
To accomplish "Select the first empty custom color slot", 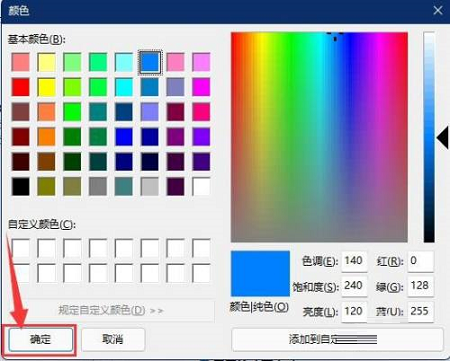I will click(x=21, y=248).
